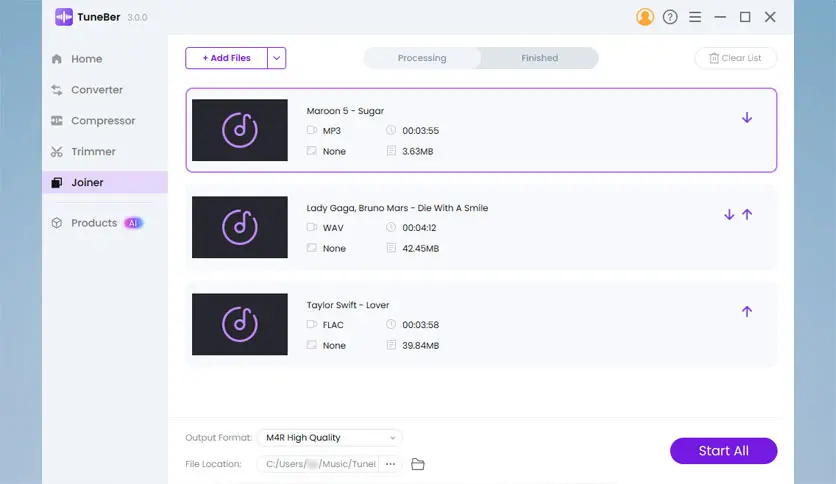Screen dimensions: 836x484
Task: Open Products AI section
Action: pos(104,223)
